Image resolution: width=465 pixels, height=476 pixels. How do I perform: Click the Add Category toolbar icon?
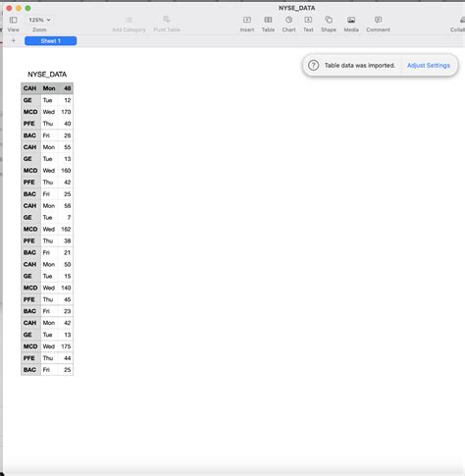[129, 20]
